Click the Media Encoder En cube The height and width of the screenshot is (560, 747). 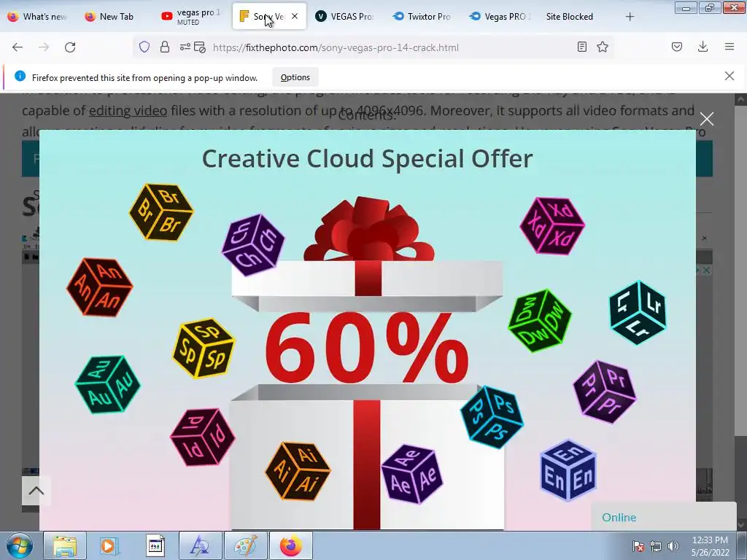coord(568,470)
